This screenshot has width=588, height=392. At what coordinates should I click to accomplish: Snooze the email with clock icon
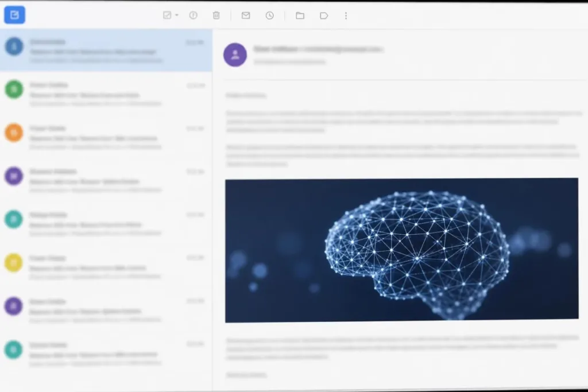(270, 15)
